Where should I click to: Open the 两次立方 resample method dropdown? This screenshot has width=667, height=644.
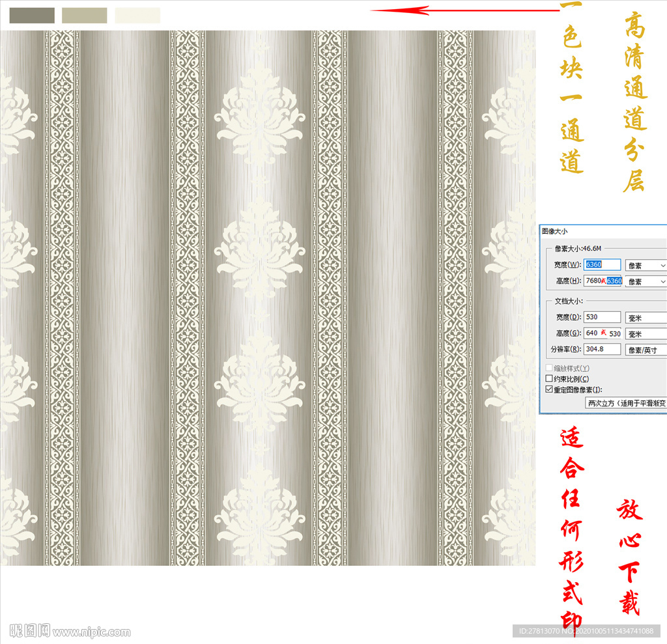(626, 403)
